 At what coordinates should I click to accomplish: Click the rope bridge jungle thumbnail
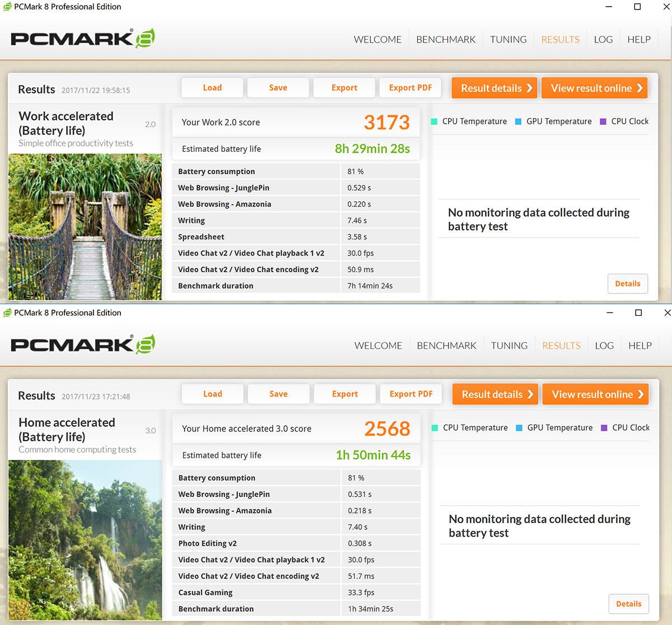[x=85, y=227]
